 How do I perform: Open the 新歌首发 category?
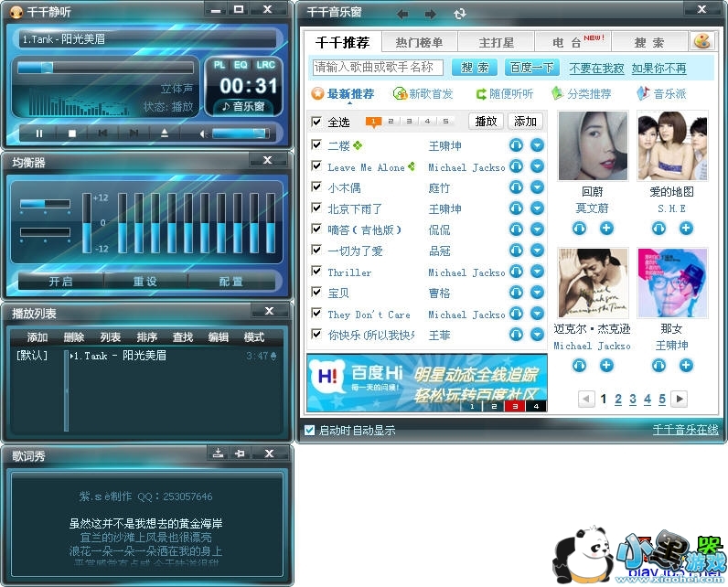click(x=423, y=94)
